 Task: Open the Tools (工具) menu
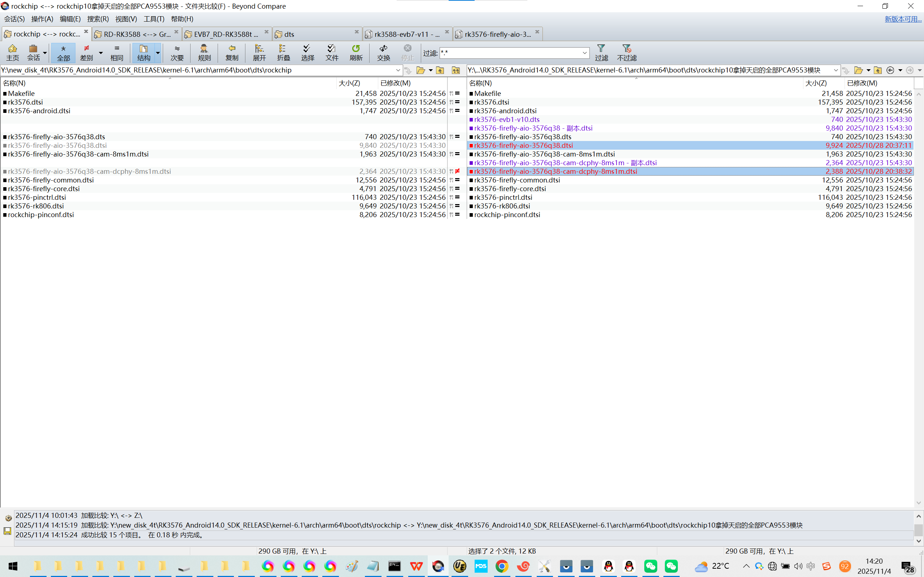pos(153,19)
